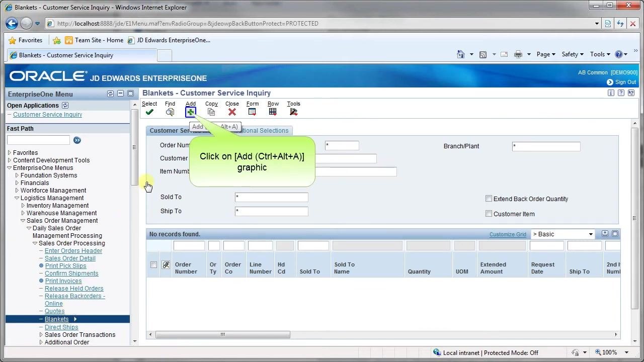Open the Basic grid format dropdown
The image size is (644, 362).
(x=563, y=234)
